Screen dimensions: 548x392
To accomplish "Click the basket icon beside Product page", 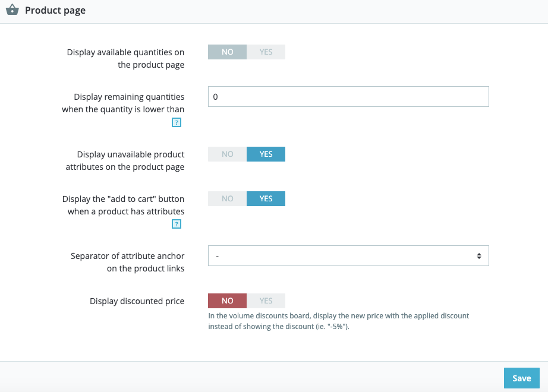I will click(12, 10).
